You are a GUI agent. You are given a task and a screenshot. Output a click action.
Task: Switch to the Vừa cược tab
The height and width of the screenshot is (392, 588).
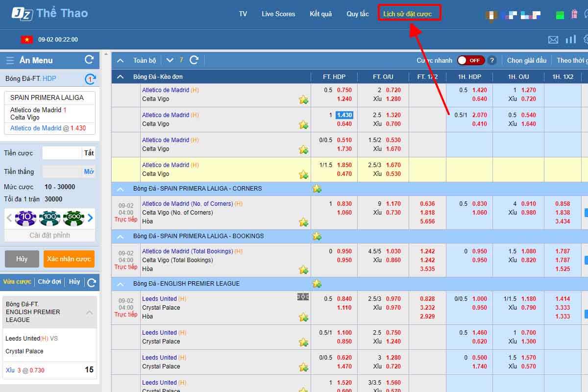(17, 282)
